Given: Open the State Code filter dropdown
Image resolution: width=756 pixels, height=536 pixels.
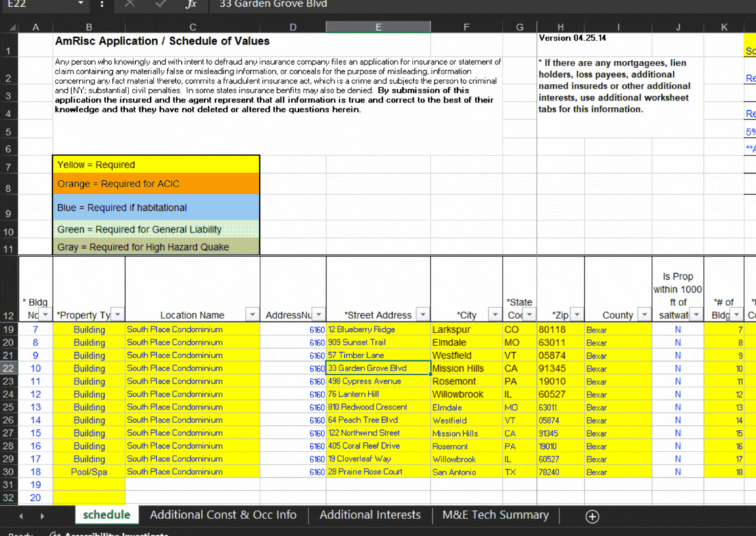Looking at the screenshot, I should pos(529,315).
